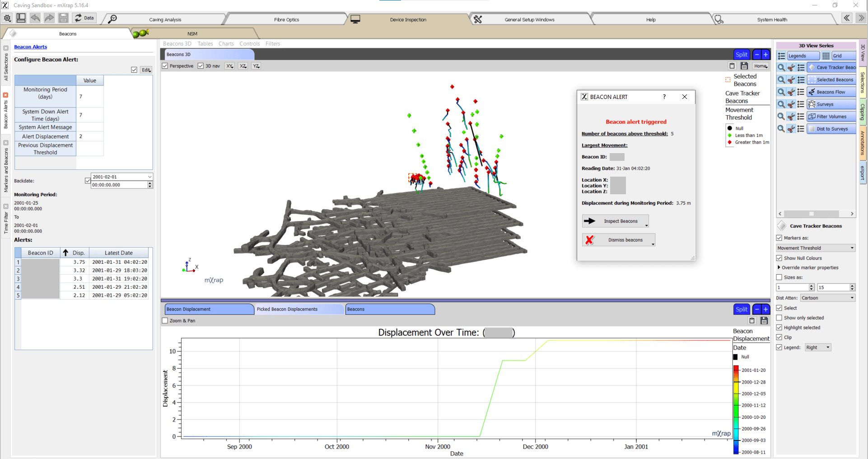Click the Alert Displacement value cell
The width and height of the screenshot is (868, 459).
pos(90,136)
